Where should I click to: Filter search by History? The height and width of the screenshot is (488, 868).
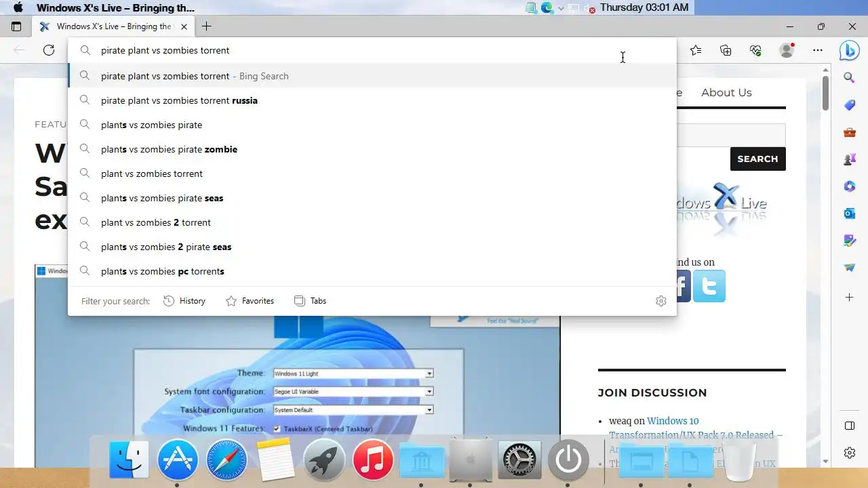point(184,301)
